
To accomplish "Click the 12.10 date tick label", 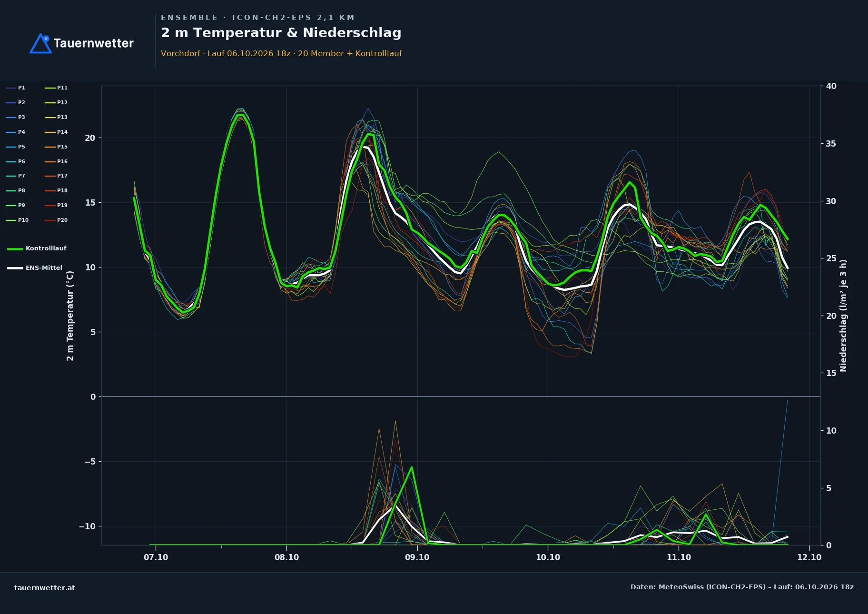I will click(809, 557).
